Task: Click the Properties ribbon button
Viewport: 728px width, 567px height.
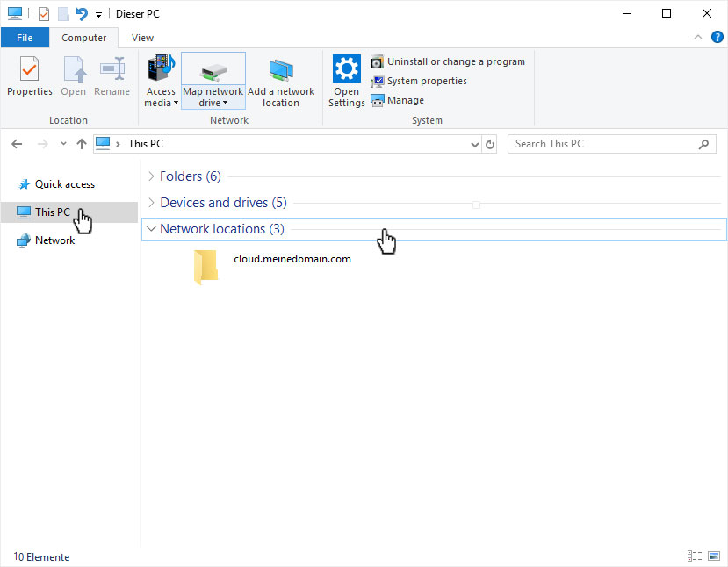Action: click(x=29, y=76)
